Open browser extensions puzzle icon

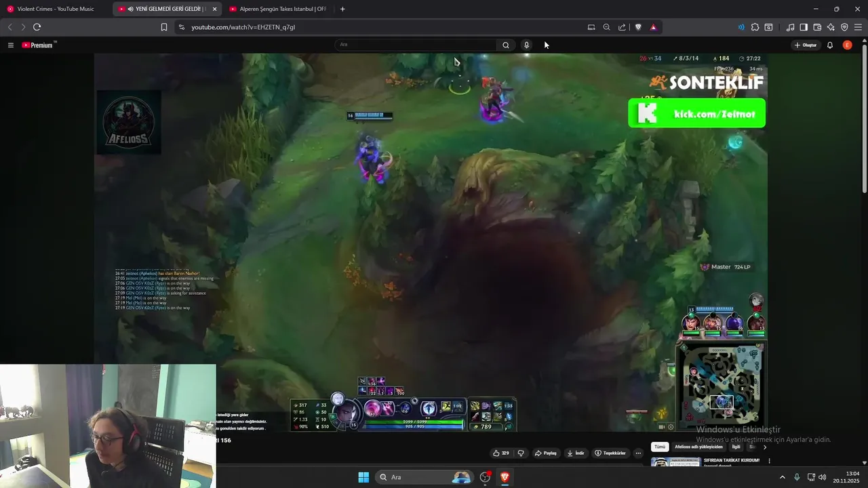(755, 27)
